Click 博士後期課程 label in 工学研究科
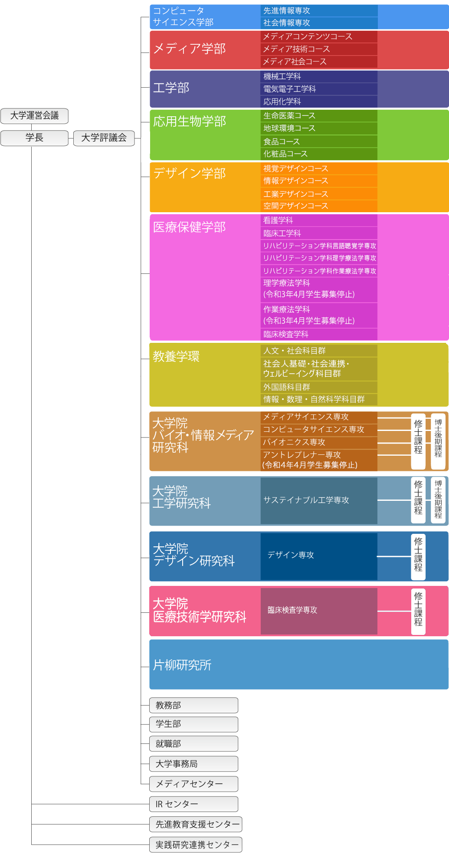This screenshot has height=868, width=449. (x=438, y=500)
